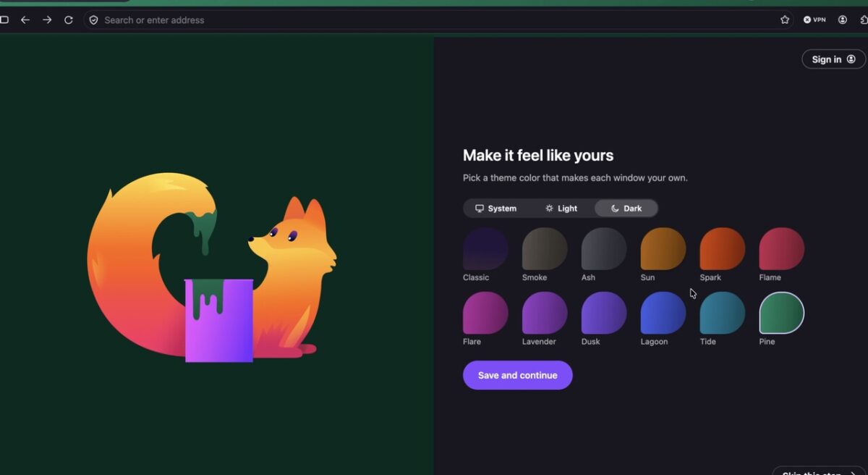
Task: Reload the page
Action: [69, 20]
